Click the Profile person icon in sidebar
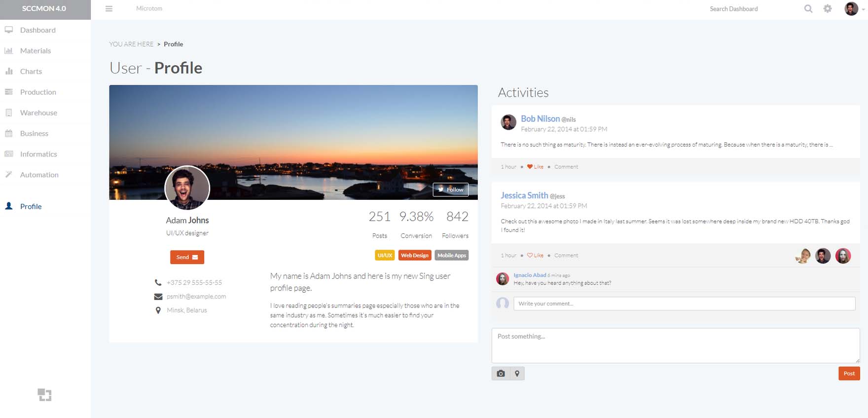The image size is (868, 418). (8, 206)
